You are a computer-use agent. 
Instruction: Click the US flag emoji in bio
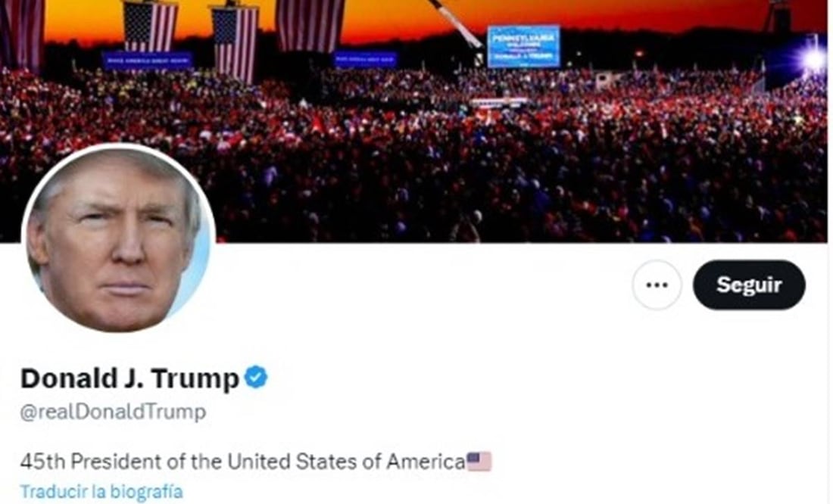[479, 462]
